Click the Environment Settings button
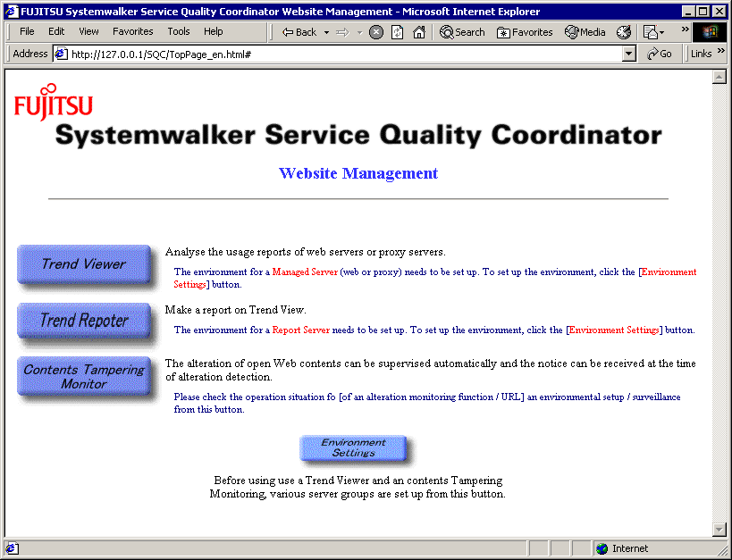Screen dimensions: 732x560 (x=353, y=447)
